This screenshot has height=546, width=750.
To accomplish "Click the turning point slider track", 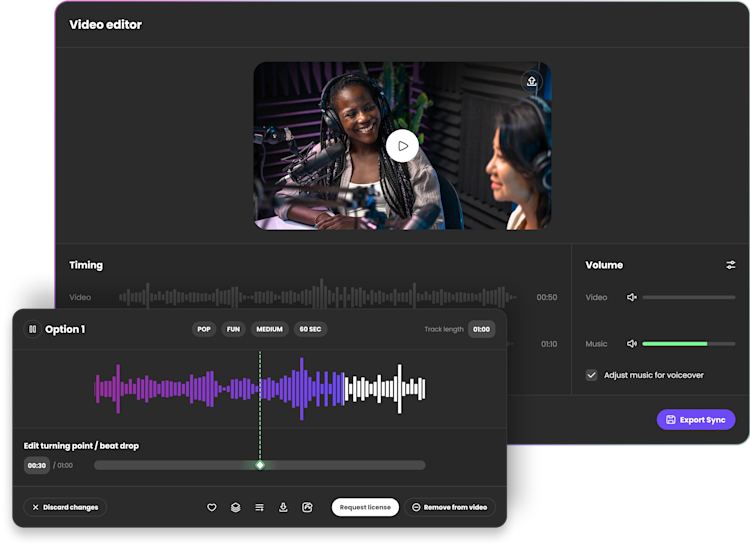I will coord(260,465).
